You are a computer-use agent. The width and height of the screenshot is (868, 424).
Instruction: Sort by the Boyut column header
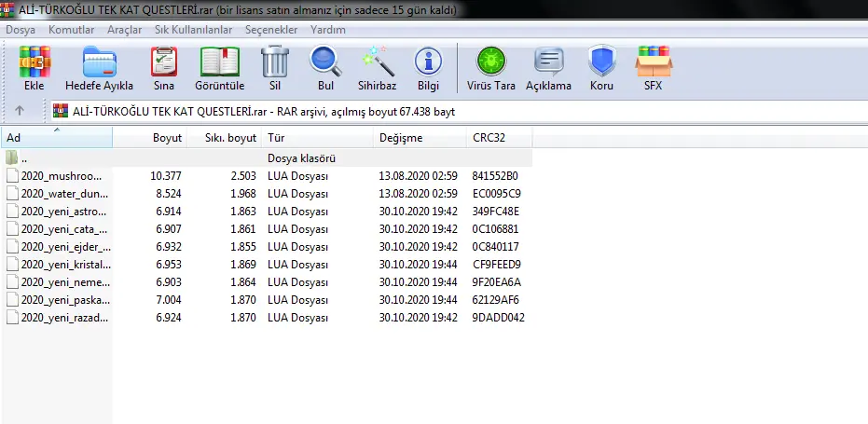click(150, 138)
